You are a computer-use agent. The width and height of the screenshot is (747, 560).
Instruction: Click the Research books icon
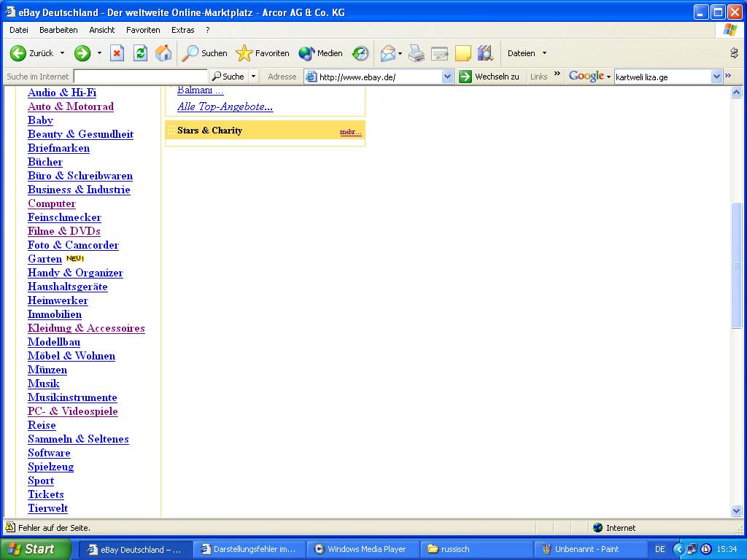click(485, 52)
